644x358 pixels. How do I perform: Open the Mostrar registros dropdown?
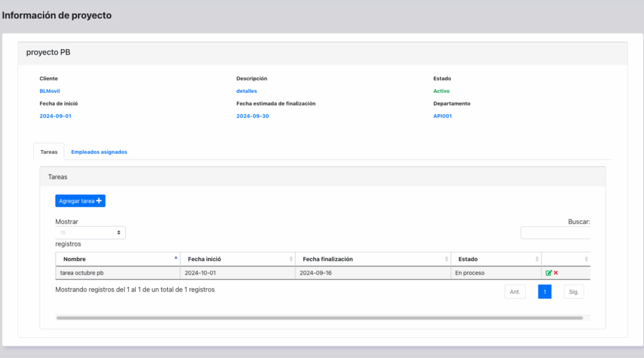(x=91, y=232)
